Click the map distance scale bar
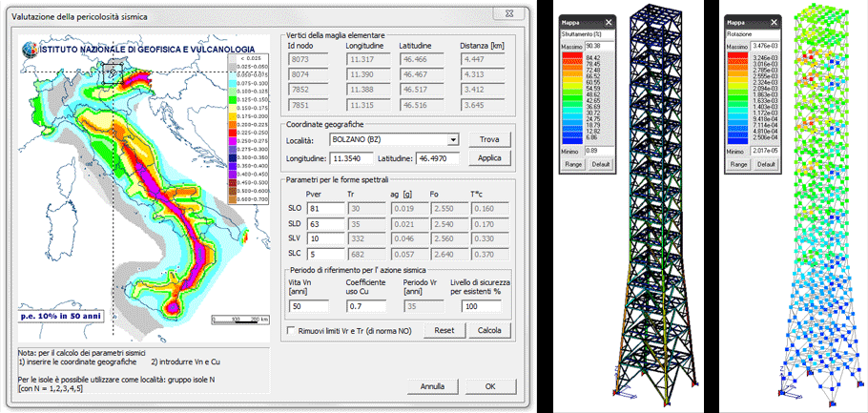 tap(240, 320)
